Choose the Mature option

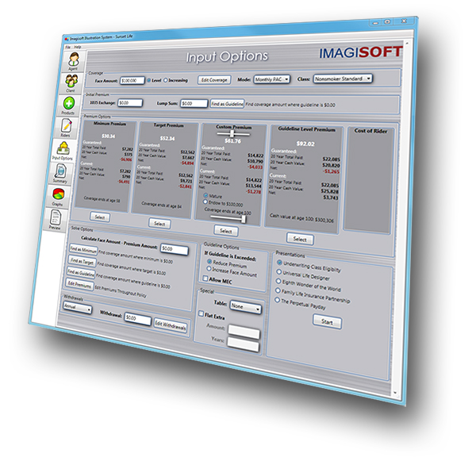point(205,195)
